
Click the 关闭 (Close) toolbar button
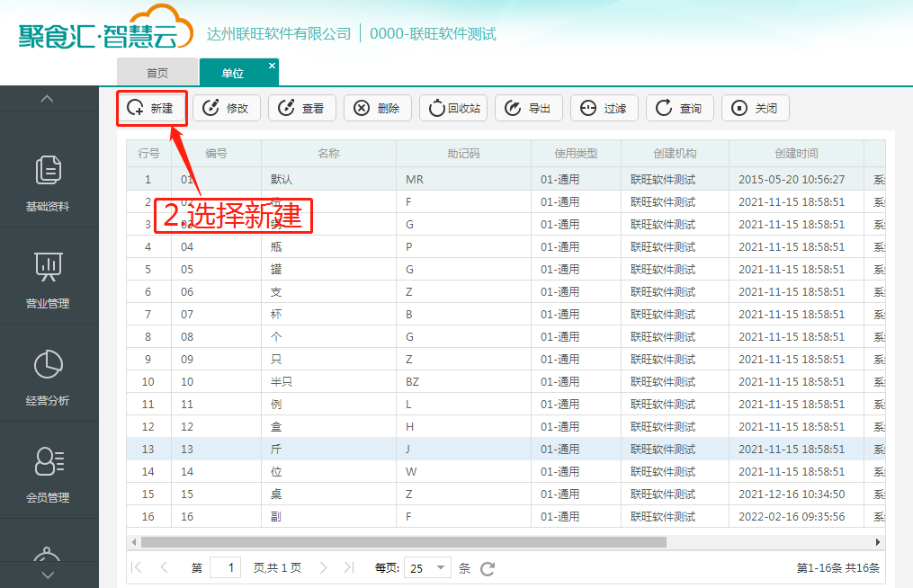(x=756, y=108)
